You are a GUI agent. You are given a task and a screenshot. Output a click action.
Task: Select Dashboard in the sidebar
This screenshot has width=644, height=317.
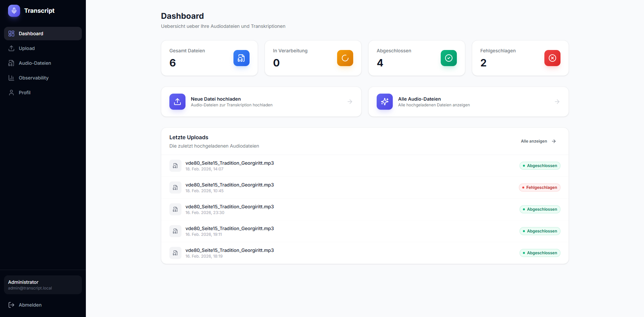31,34
